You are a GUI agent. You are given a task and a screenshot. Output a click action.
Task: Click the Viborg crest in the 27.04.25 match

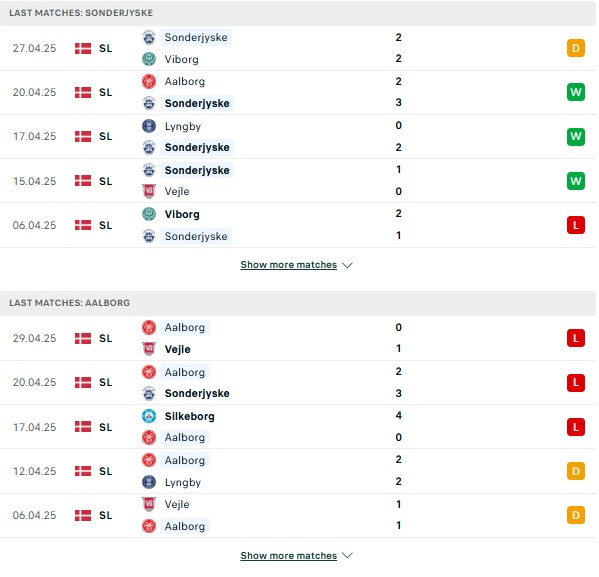point(149,59)
